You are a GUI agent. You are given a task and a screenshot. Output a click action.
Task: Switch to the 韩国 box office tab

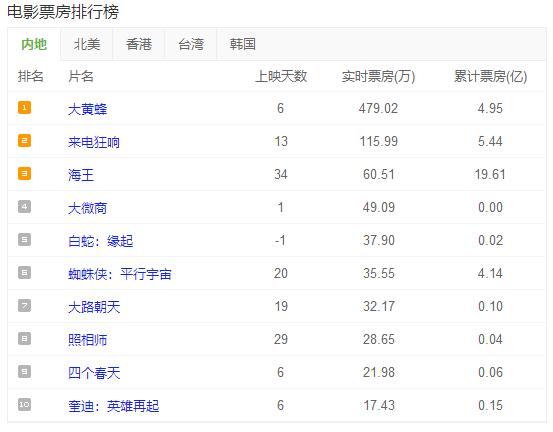pos(243,44)
